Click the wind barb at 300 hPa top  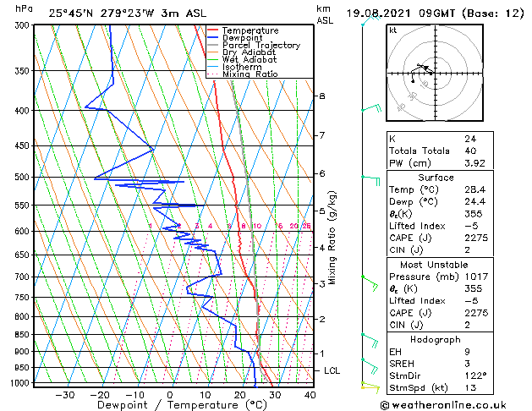click(x=371, y=19)
